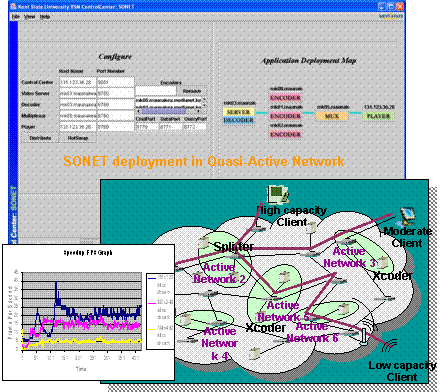Click the Player host name field
The image size is (448, 392).
coord(78,127)
